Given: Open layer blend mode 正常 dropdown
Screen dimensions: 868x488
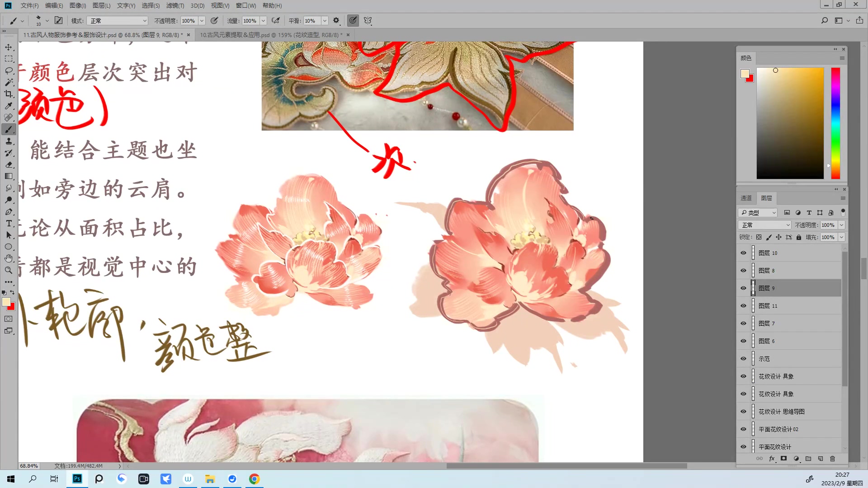Looking at the screenshot, I should [x=764, y=225].
